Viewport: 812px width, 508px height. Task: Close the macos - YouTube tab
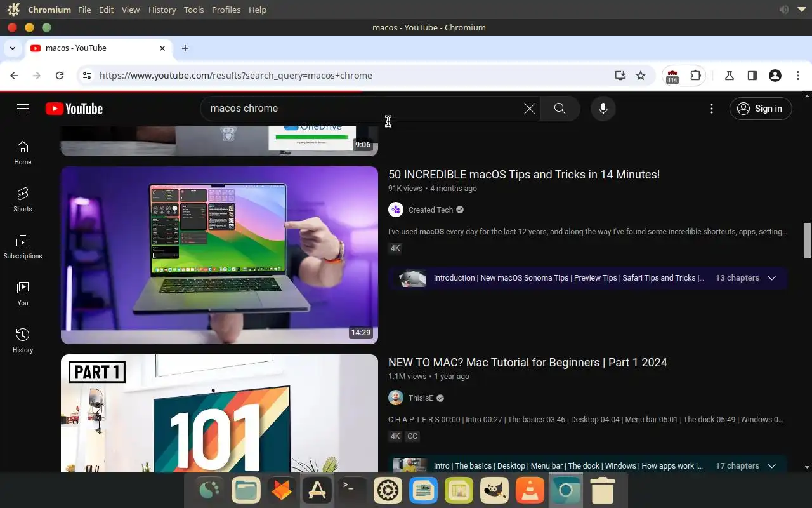(x=162, y=48)
